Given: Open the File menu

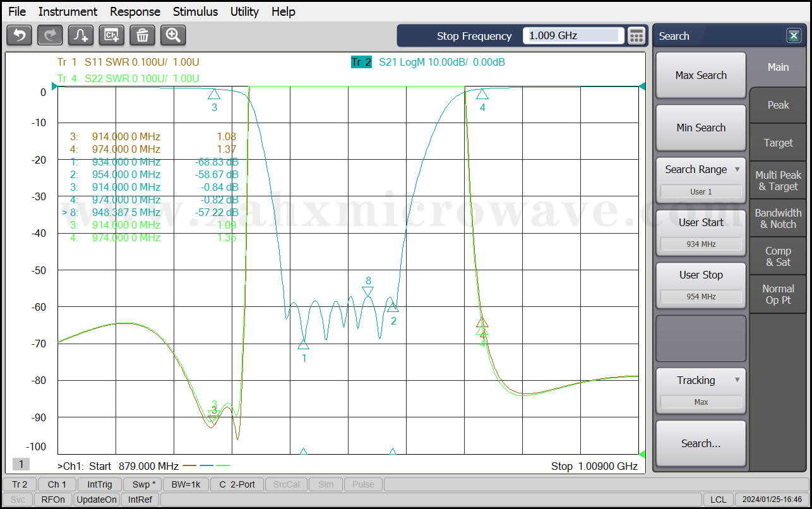Looking at the screenshot, I should pyautogui.click(x=17, y=11).
